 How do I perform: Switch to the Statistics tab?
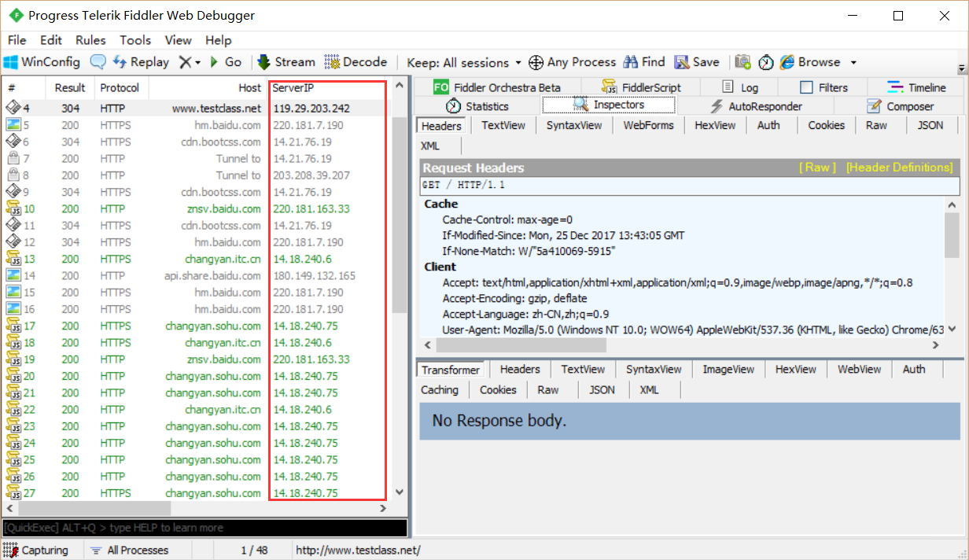(x=477, y=106)
